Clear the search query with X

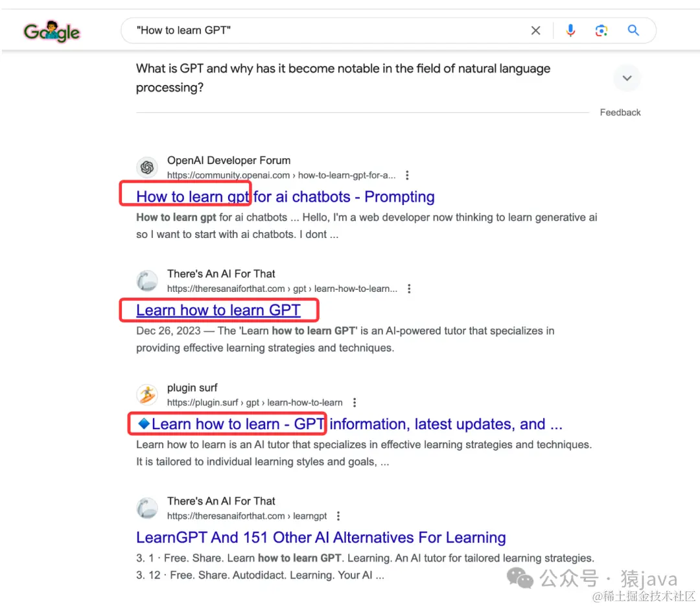coord(536,30)
